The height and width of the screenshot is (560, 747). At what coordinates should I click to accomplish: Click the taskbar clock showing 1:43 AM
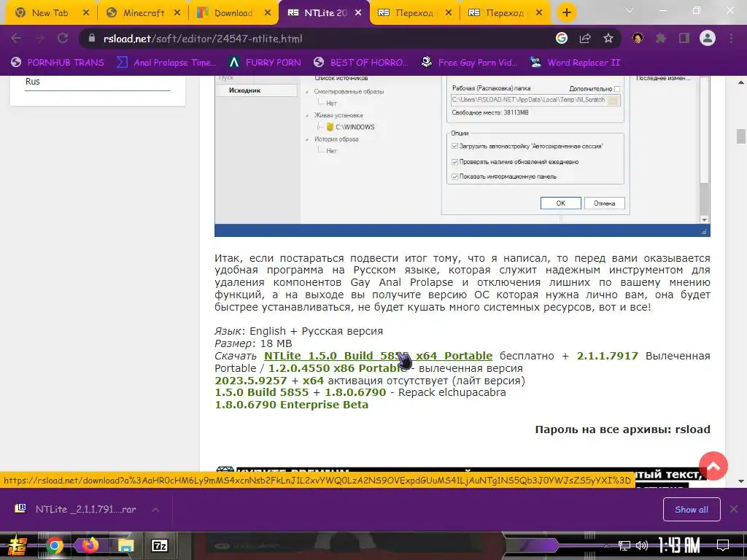(x=678, y=545)
